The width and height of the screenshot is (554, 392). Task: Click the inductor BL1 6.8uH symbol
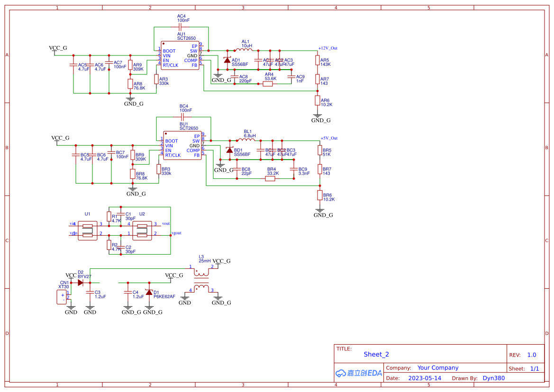[x=246, y=140]
